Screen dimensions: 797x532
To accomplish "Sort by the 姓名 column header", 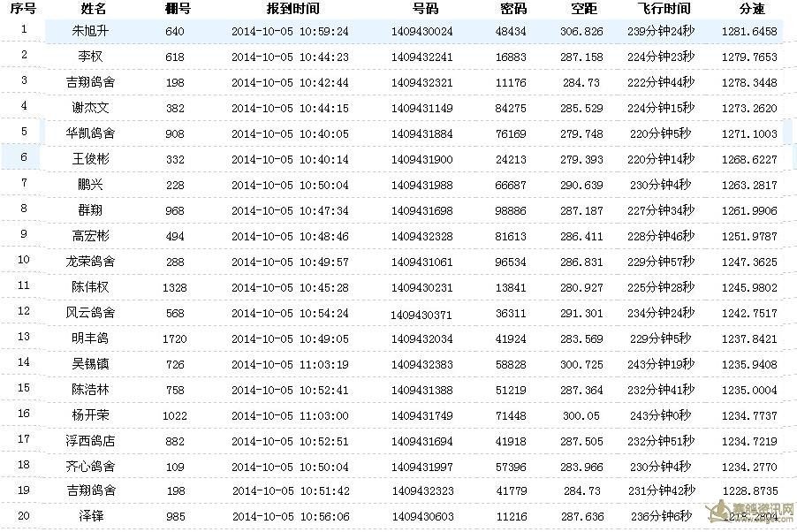I will (x=93, y=9).
